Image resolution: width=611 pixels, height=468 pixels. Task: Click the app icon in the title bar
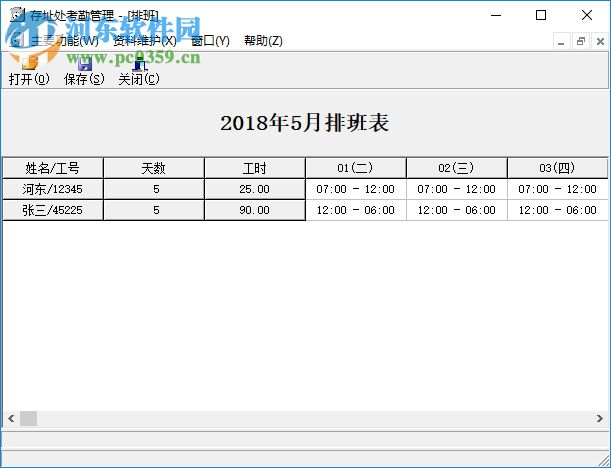pyautogui.click(x=17, y=15)
